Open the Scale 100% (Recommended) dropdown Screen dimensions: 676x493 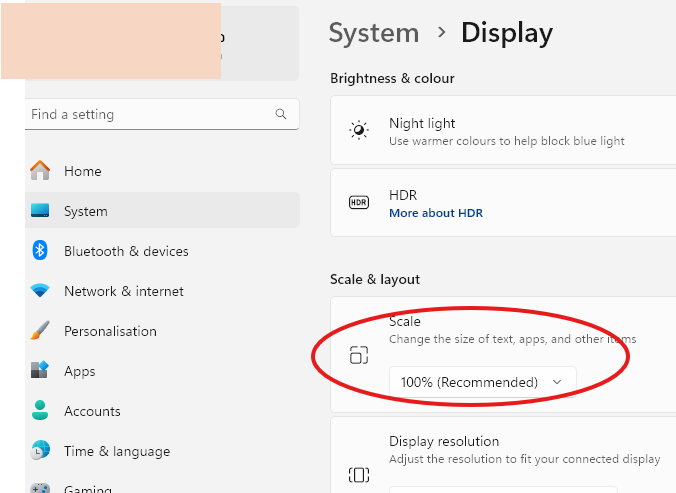[x=482, y=382]
